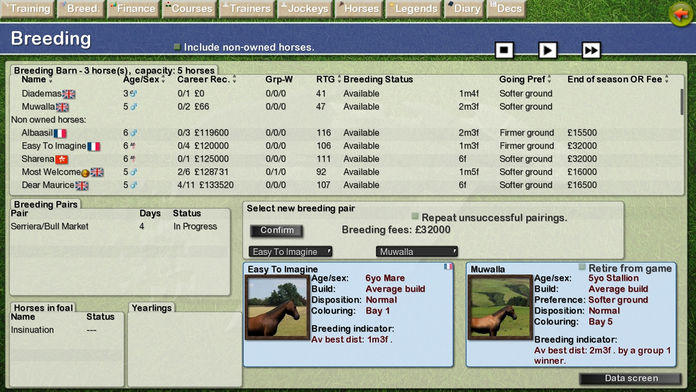Sort the table by RTG column

[x=328, y=79]
